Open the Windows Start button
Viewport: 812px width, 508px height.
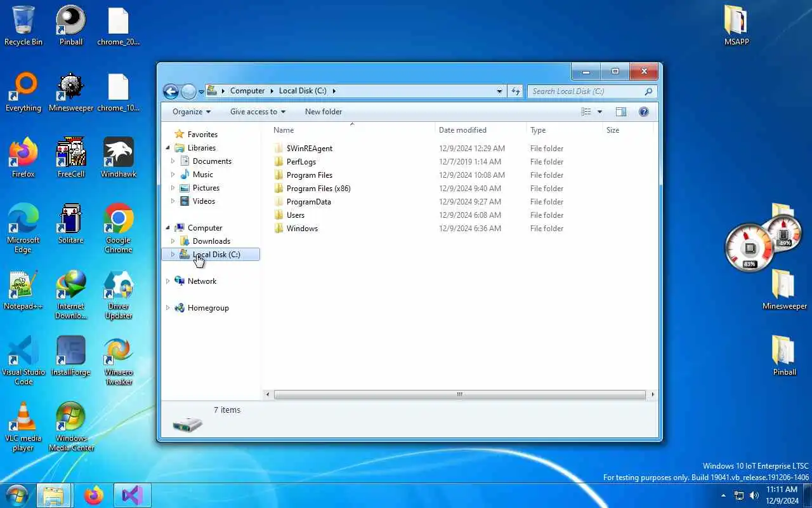[x=16, y=495]
